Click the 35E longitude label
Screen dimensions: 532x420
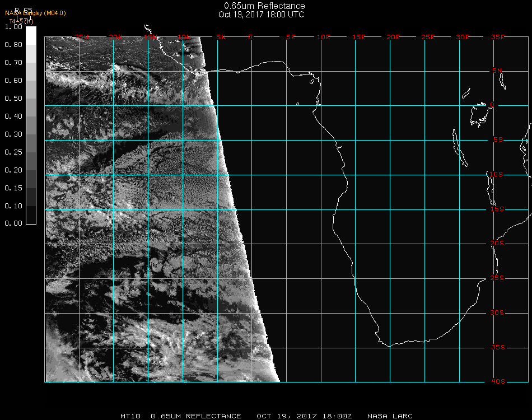tap(498, 37)
